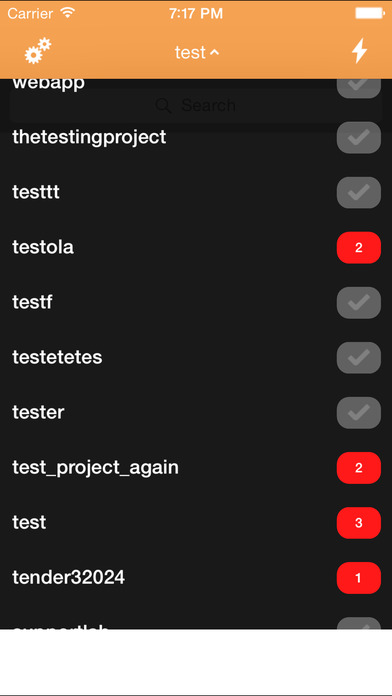Tap the red badge 1 beside tender32024
Viewport: 392px width, 696px height.
point(359,578)
